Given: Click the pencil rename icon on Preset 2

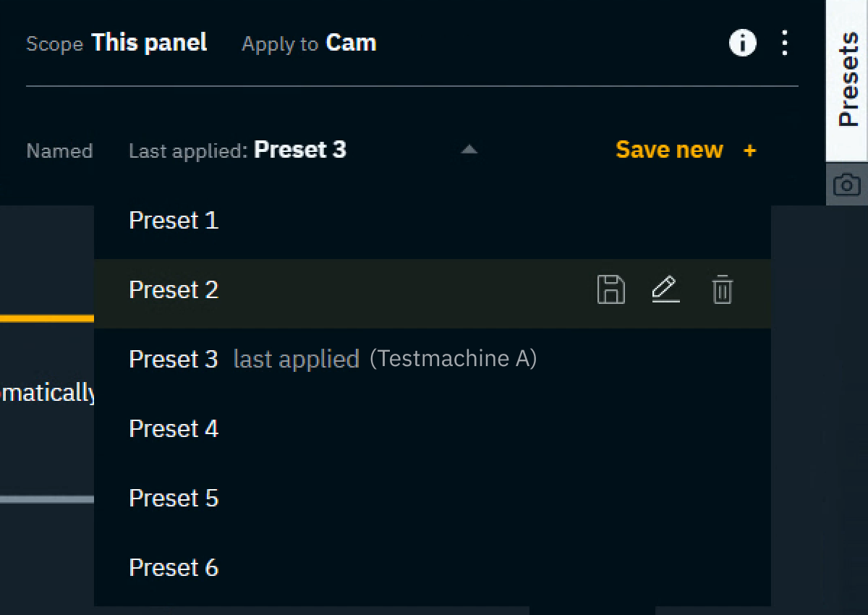Looking at the screenshot, I should click(x=665, y=290).
